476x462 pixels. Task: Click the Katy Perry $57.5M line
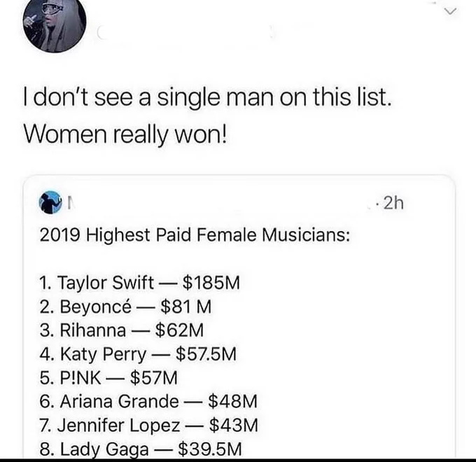138,354
